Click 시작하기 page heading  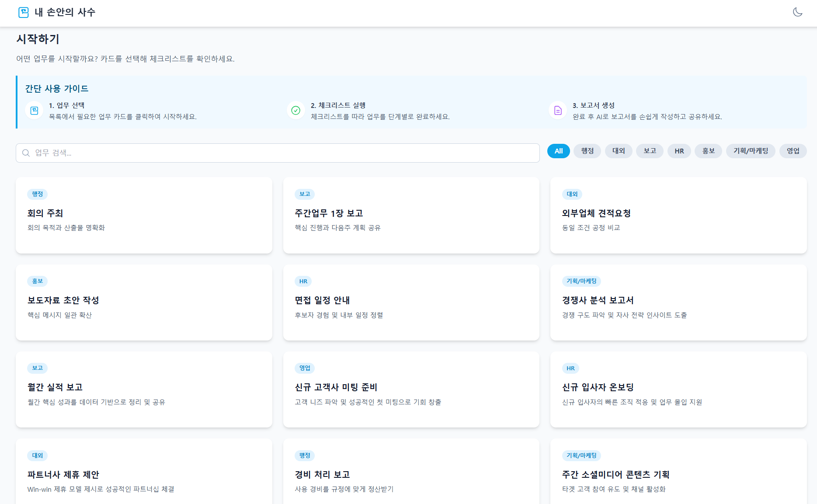tap(38, 39)
